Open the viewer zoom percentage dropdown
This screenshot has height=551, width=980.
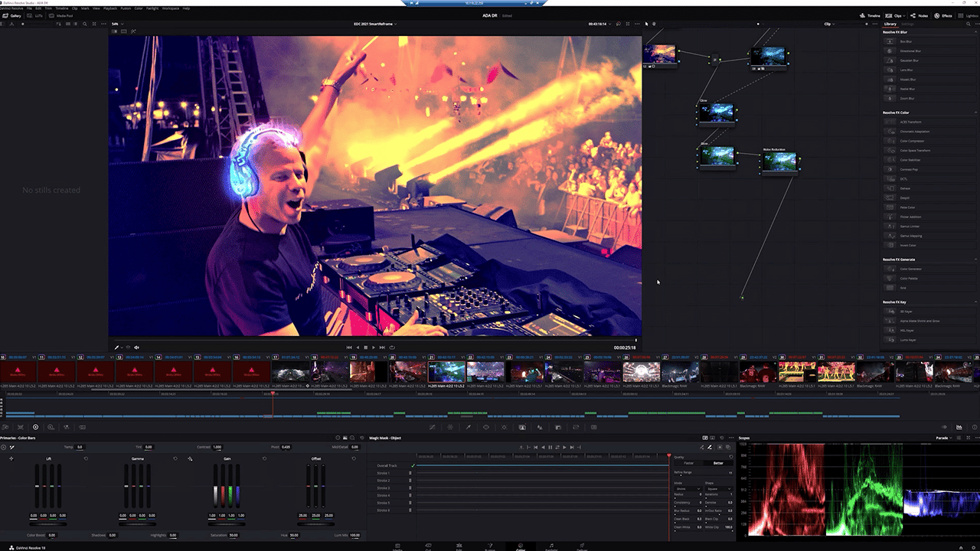tap(116, 24)
